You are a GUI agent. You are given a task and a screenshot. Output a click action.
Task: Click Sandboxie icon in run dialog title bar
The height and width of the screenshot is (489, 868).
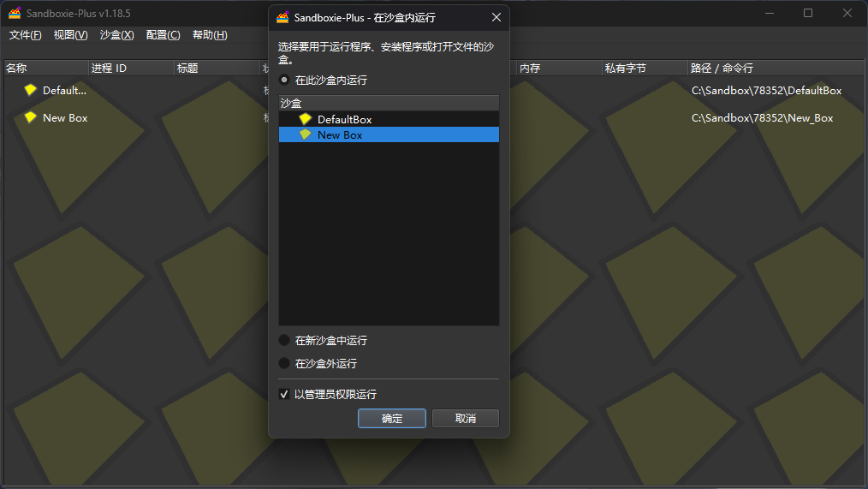282,18
